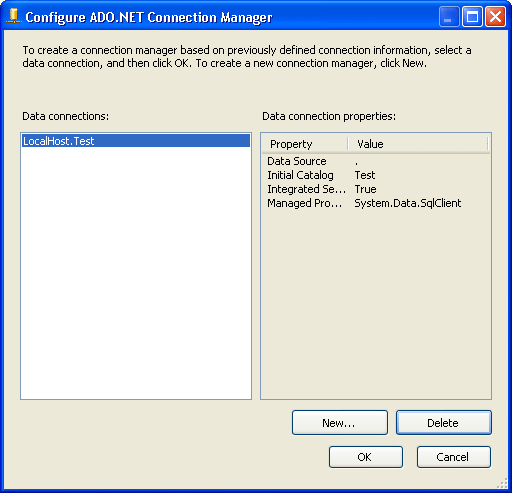
Task: Click the Delete button
Action: point(444,423)
